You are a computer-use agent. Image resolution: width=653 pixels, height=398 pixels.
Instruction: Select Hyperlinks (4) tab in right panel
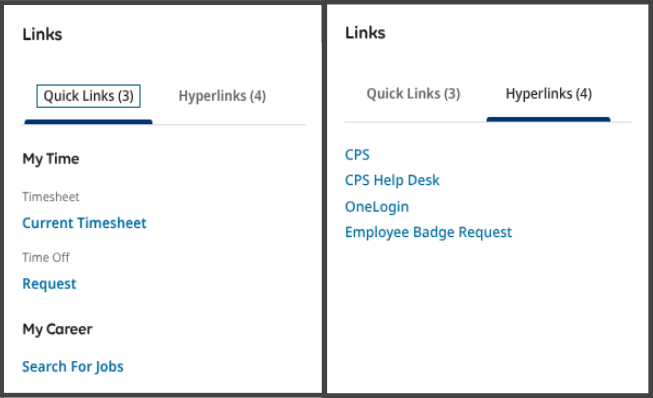(x=548, y=94)
